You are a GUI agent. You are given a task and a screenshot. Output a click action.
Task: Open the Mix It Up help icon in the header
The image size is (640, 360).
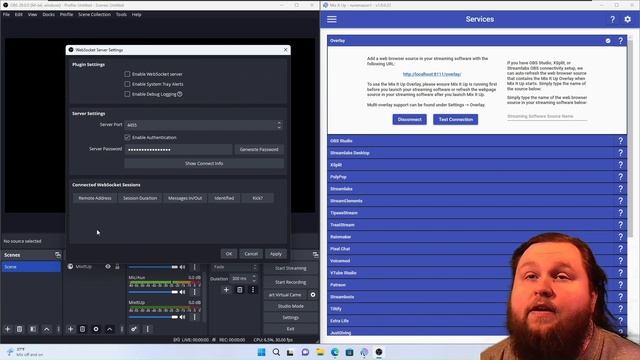pyautogui.click(x=612, y=19)
